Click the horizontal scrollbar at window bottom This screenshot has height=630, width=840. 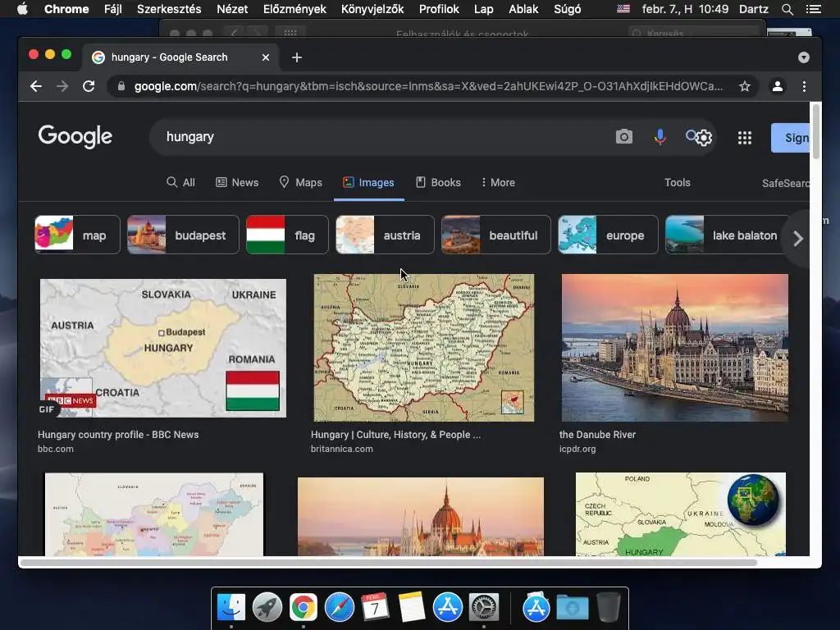click(388, 563)
